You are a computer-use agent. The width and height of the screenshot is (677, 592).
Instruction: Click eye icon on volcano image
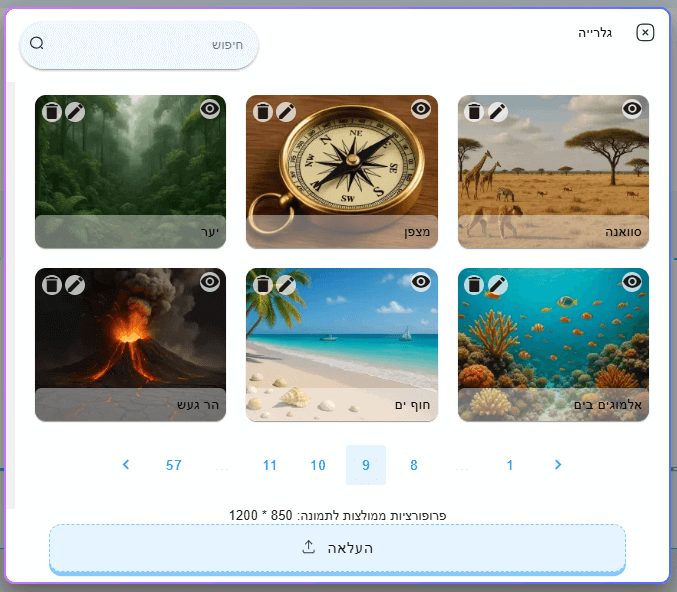point(209,282)
